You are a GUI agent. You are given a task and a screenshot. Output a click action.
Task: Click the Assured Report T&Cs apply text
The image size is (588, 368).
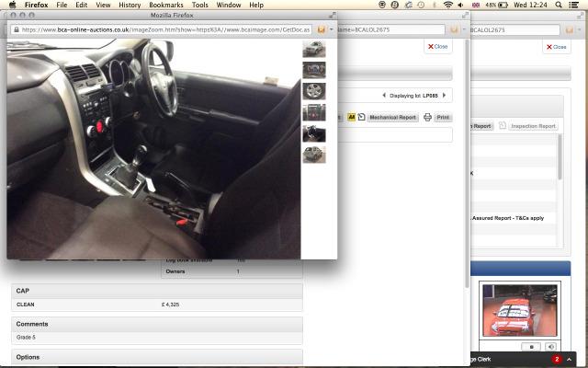point(508,218)
